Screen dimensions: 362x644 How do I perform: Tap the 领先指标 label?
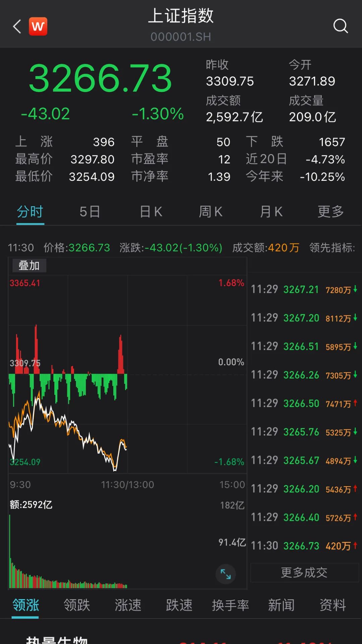[332, 248]
